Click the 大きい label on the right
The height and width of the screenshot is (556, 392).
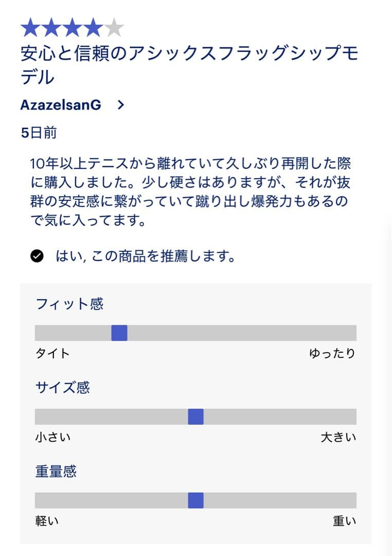pyautogui.click(x=340, y=437)
